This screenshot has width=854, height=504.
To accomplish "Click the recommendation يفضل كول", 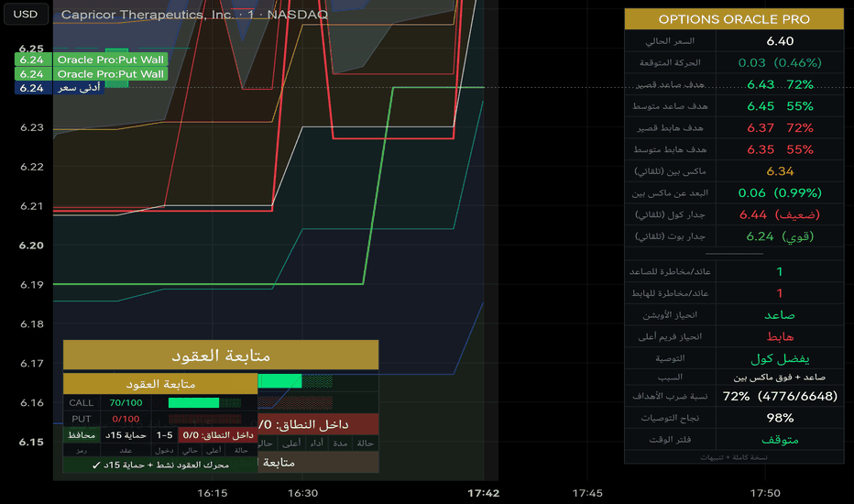I will pos(780,358).
